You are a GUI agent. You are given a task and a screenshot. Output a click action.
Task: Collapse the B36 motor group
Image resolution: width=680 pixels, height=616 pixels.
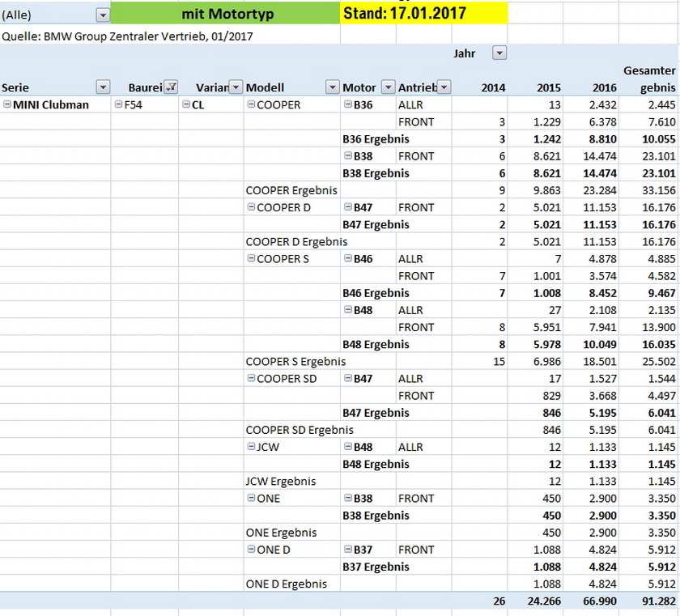(348, 104)
